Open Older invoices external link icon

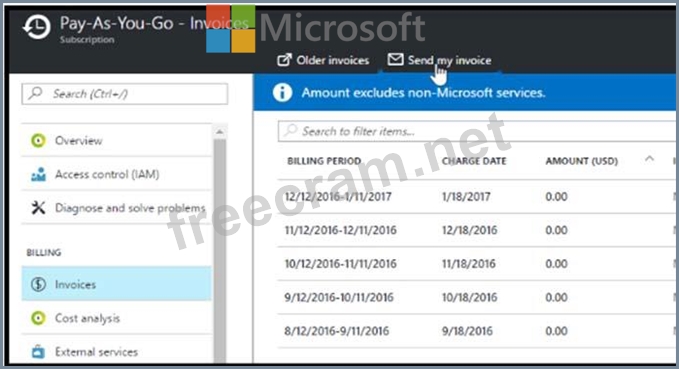point(284,60)
